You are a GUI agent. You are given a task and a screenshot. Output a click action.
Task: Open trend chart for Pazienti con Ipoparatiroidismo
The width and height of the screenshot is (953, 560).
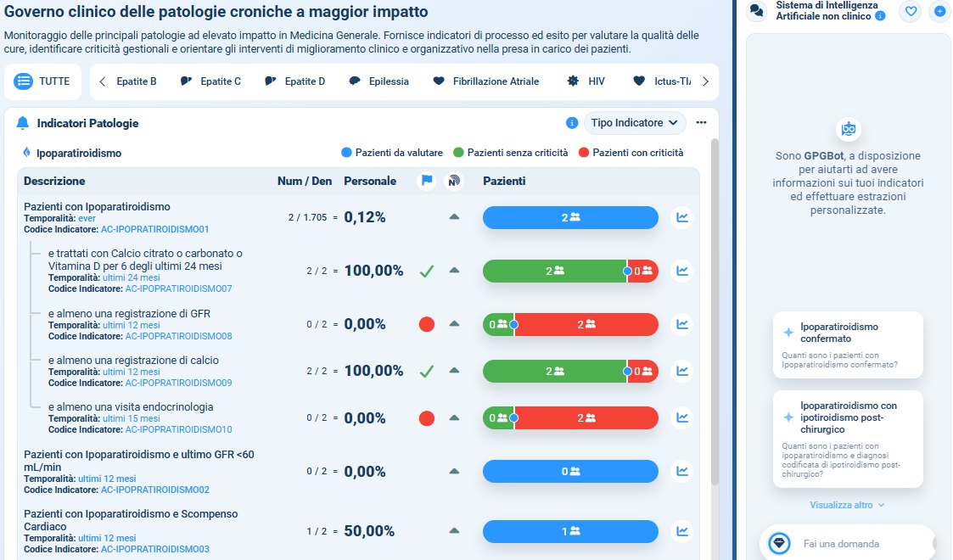682,217
